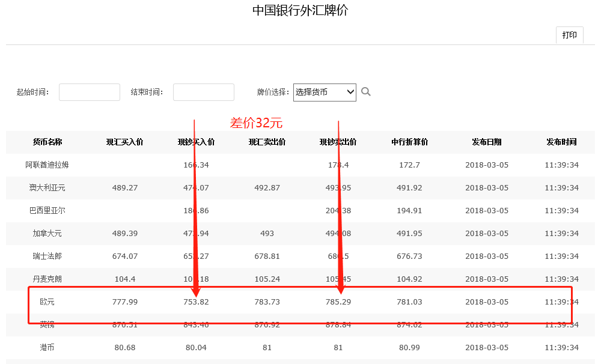Click the 现汇卖出价 value 81 in 港币 row

pos(267,347)
